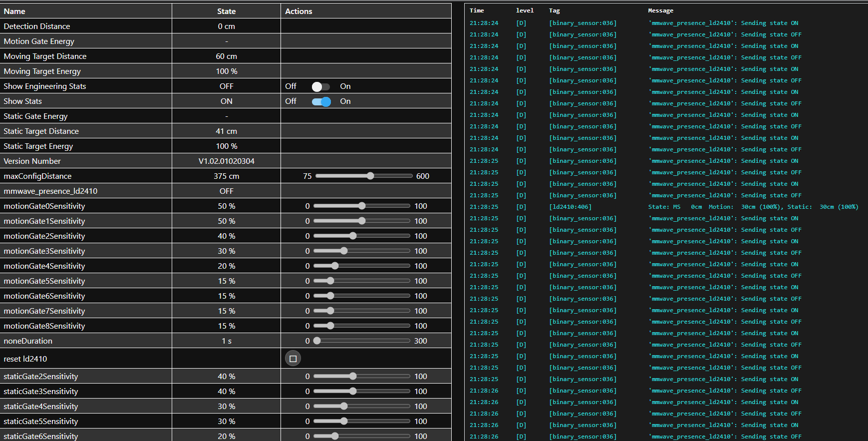868x441 pixels.
Task: Adjust the noneDuration slider
Action: pyautogui.click(x=362, y=341)
